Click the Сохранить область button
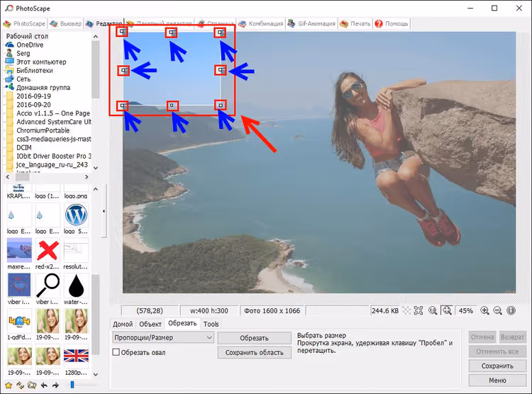The height and width of the screenshot is (394, 532). 254,353
